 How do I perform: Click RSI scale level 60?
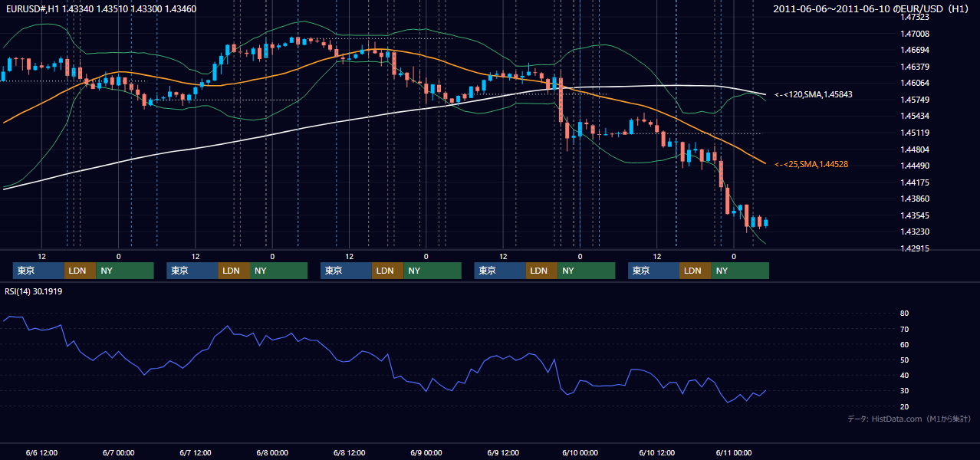click(904, 344)
